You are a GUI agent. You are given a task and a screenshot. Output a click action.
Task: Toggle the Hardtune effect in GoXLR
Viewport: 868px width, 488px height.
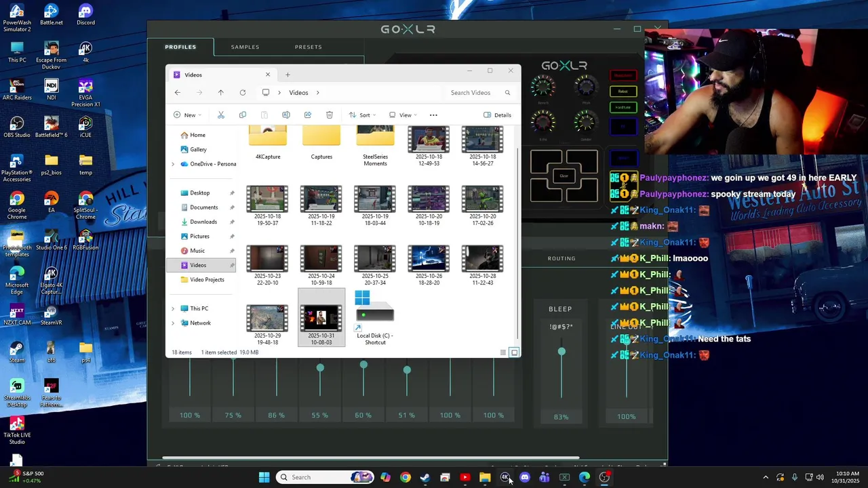[623, 108]
